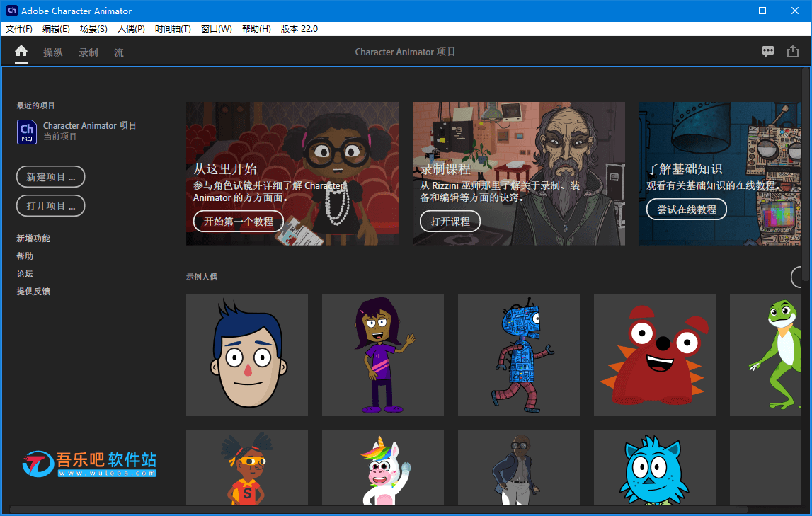Select the man in suit puppet
Viewport: 812px width, 516px height.
(518, 468)
